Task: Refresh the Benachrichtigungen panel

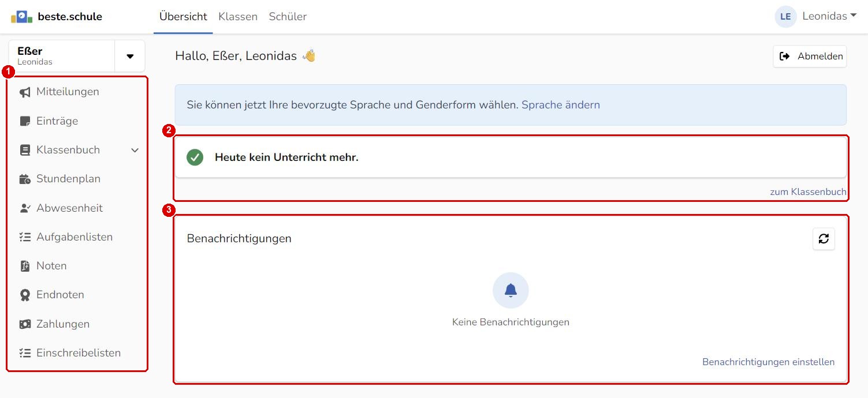Action: coord(824,238)
